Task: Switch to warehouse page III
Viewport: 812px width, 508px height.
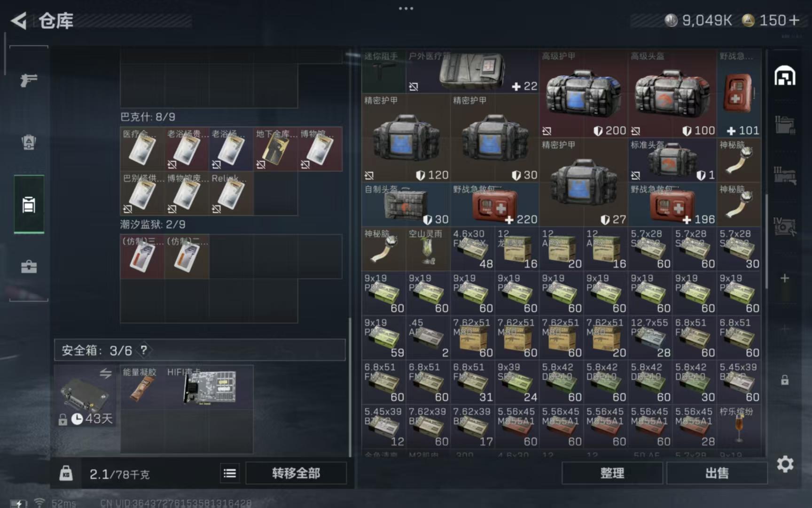Action: pos(785,175)
